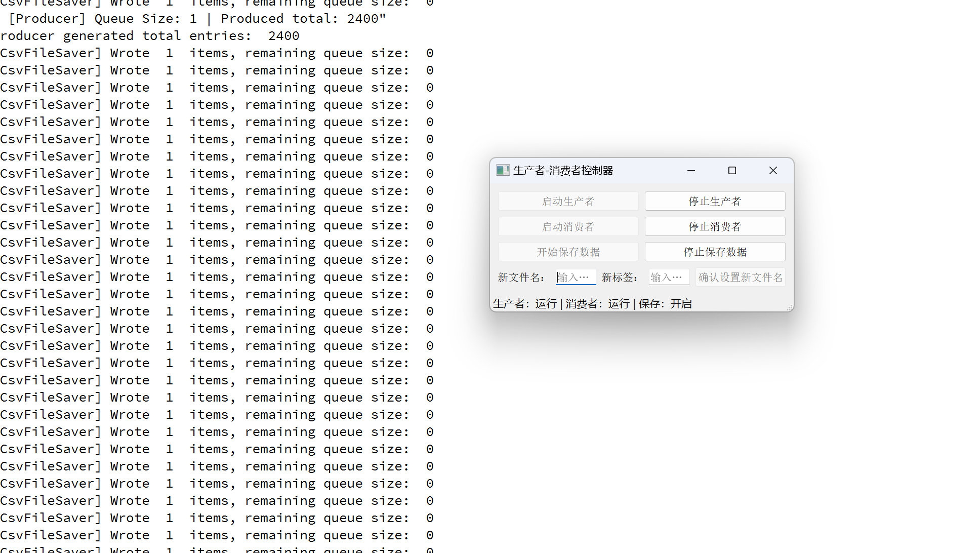This screenshot has height=553, width=980.
Task: Click the 停止消费者 button
Action: [715, 226]
